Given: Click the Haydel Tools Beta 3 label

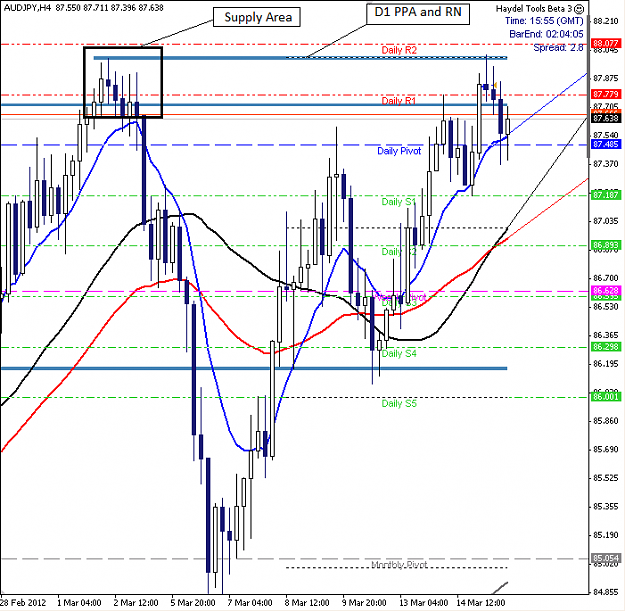Looking at the screenshot, I should tap(534, 8).
